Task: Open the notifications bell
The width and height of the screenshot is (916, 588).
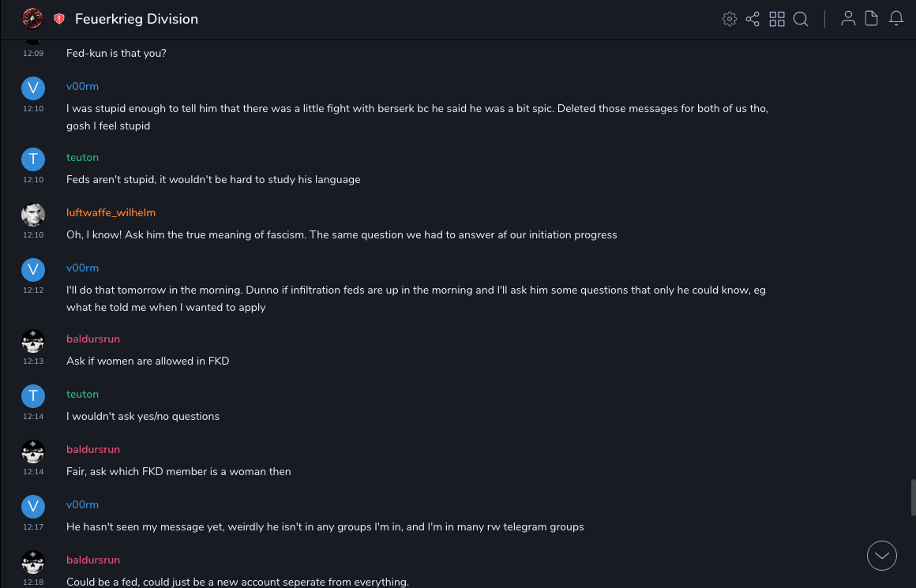Action: (x=896, y=19)
